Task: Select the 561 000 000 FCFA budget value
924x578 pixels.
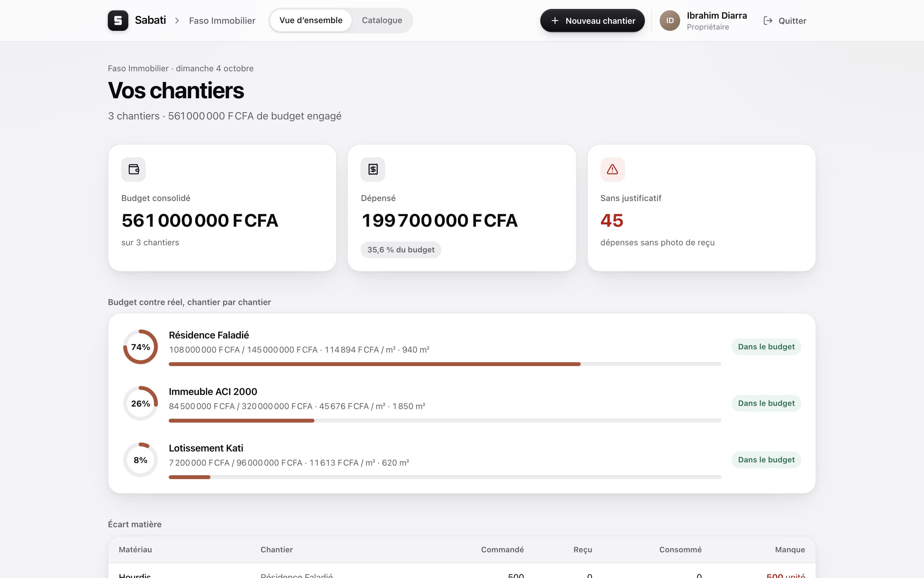Action: coord(200,220)
